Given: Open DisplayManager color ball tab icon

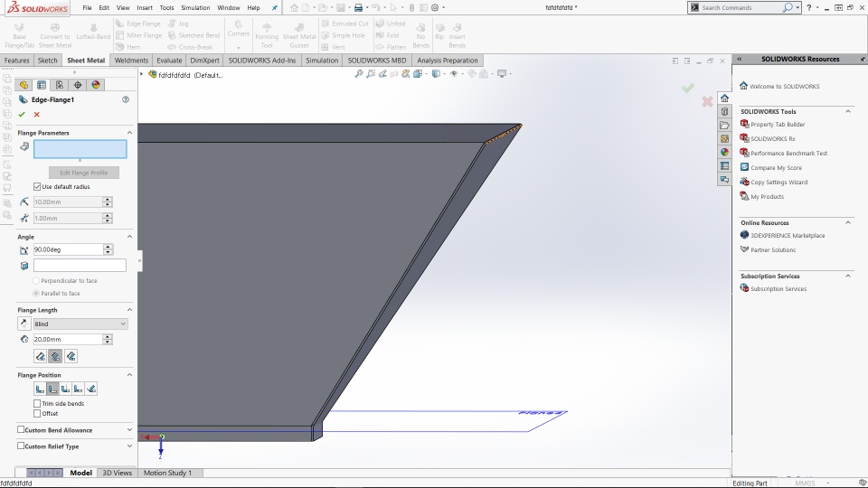Looking at the screenshot, I should (96, 85).
